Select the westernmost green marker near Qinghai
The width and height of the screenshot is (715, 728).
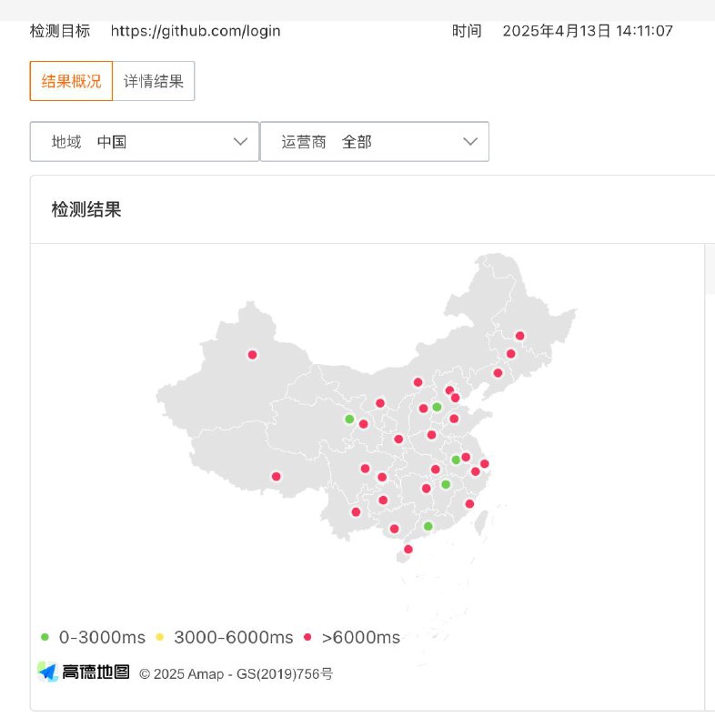click(349, 420)
